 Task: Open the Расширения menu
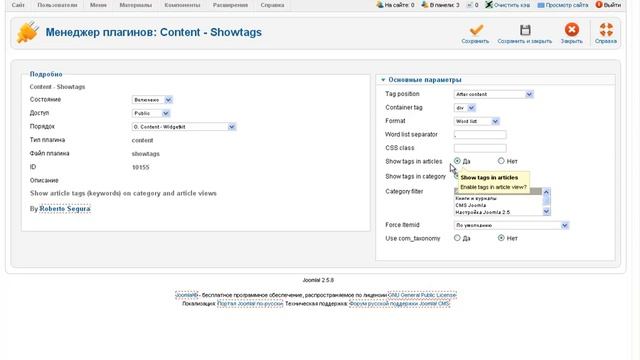click(230, 5)
